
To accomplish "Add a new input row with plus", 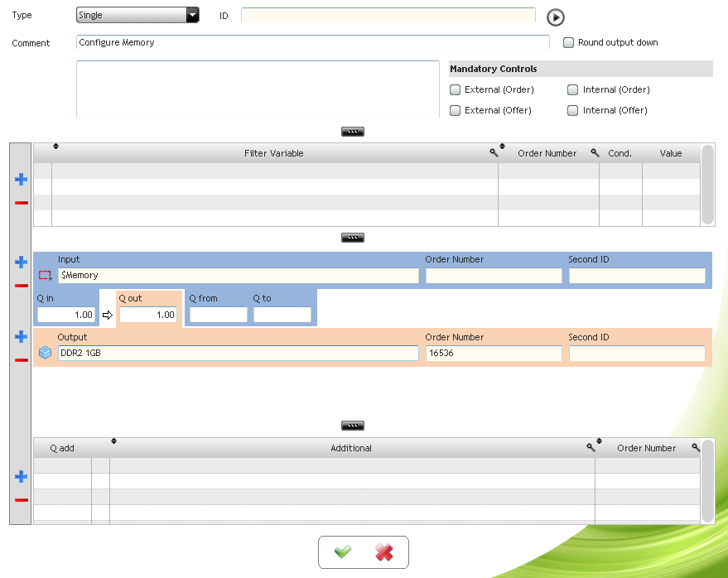I will point(21,262).
